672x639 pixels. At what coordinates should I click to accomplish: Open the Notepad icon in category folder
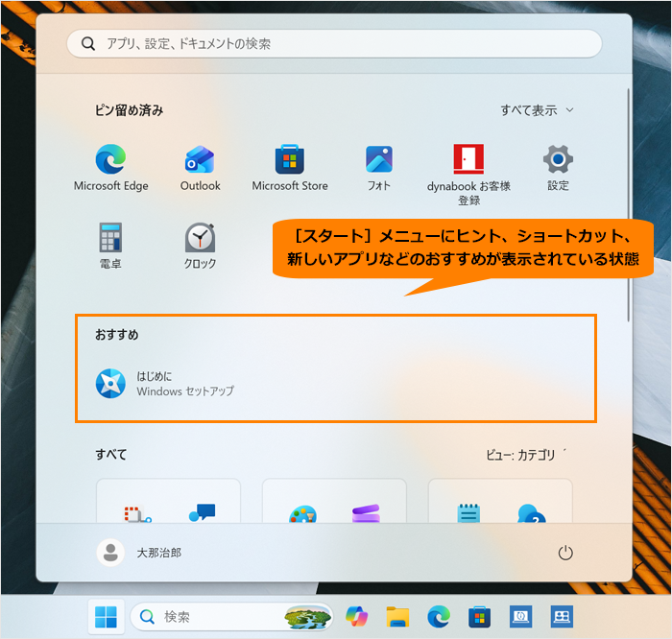468,512
